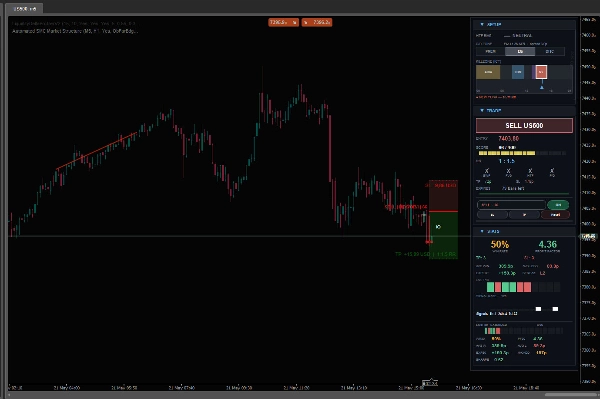Screen dimensions: 600x399
Task: Click the green pill button beside input field
Action: (x=558, y=205)
